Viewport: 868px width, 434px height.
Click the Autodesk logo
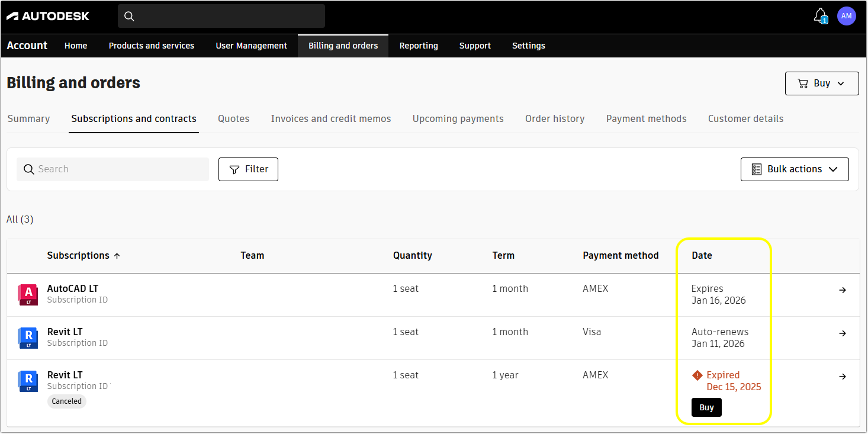pos(48,16)
